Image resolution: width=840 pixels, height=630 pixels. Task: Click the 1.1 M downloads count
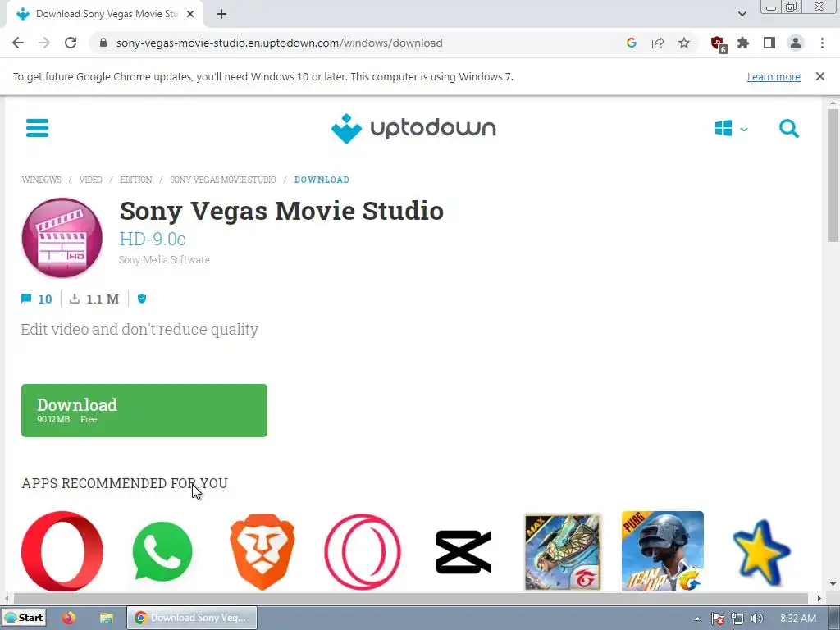click(94, 299)
